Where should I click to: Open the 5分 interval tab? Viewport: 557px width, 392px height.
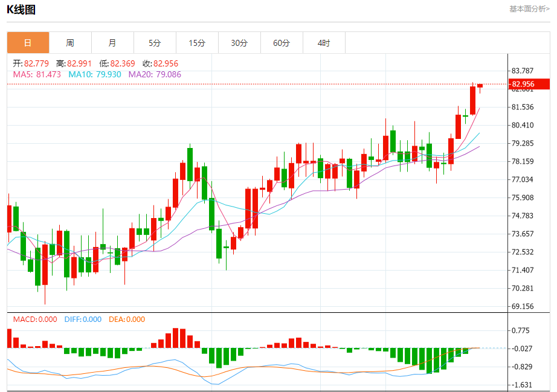pyautogui.click(x=155, y=43)
